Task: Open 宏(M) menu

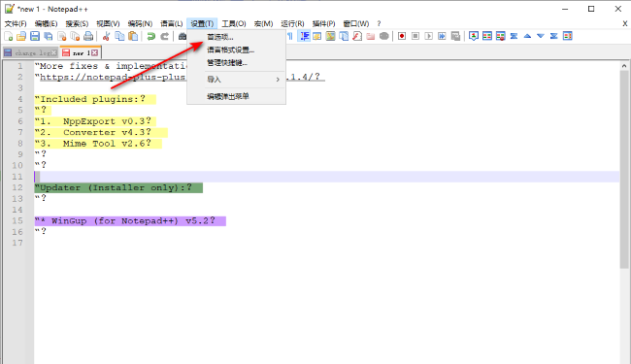Action: (x=263, y=23)
